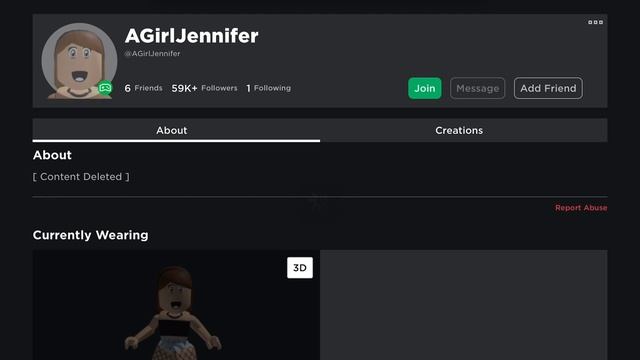Click the Report Abuse link
Viewport: 640px width, 360px height.
[x=581, y=208]
